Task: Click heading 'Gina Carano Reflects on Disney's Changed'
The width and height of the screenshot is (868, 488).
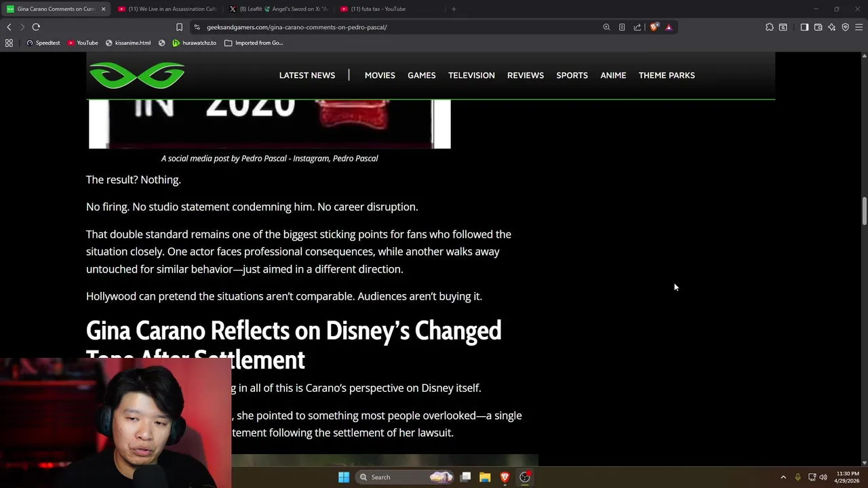Action: [294, 331]
